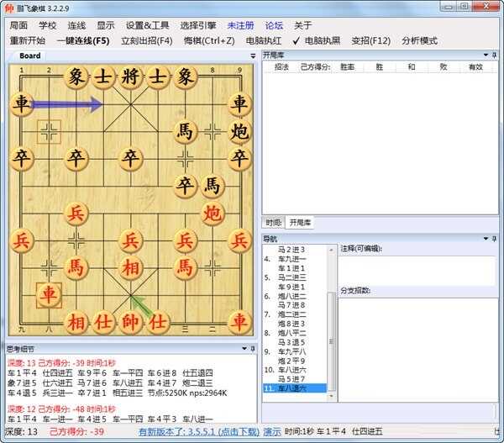
Task: Click the black 炮 cannon piece
Action: coord(240,131)
